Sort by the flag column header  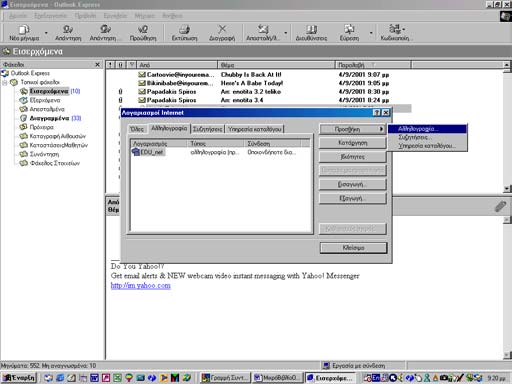[132, 65]
